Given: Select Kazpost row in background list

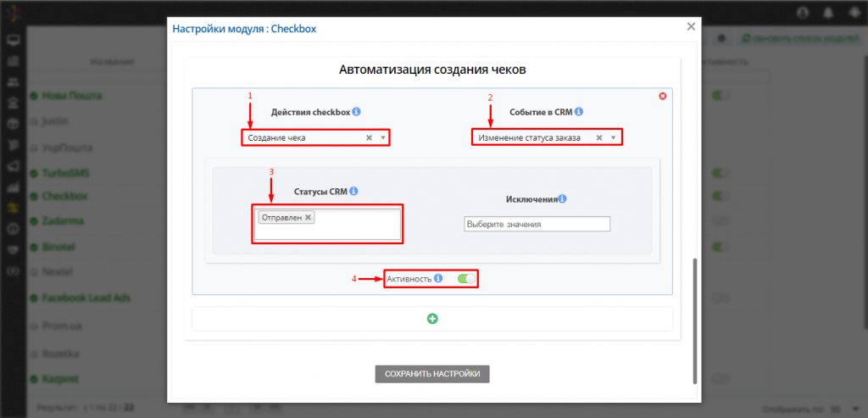Looking at the screenshot, I should [60, 379].
